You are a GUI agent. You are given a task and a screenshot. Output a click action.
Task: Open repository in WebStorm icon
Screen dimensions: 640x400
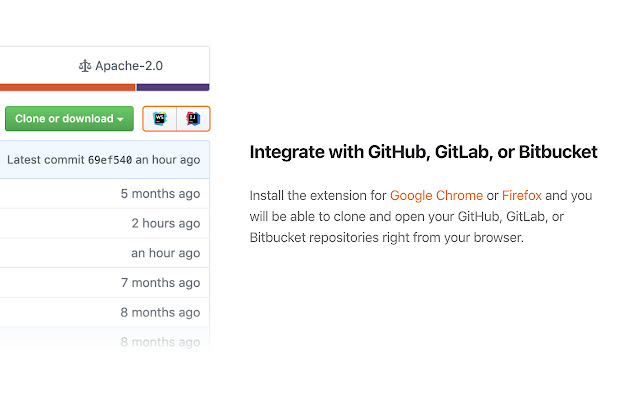(160, 119)
